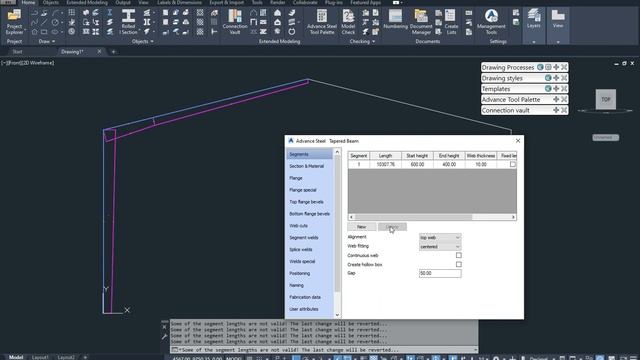Click the Start height cell 600.00
The height and width of the screenshot is (360, 640).
[417, 164]
